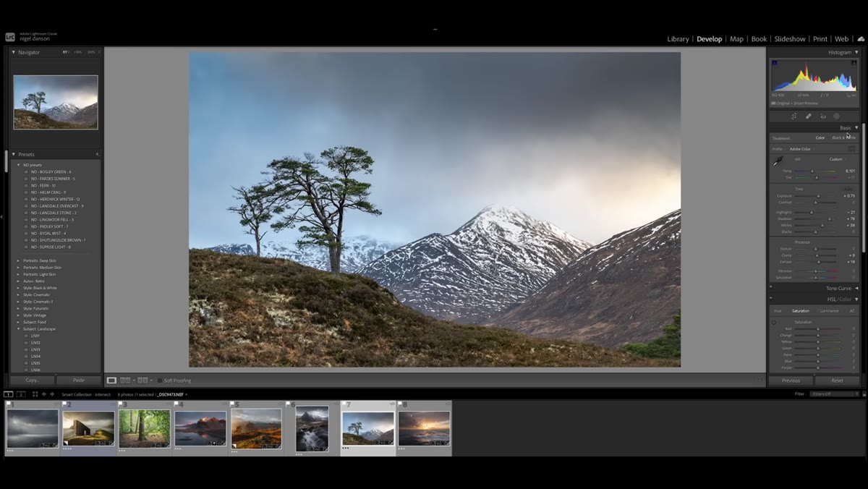Select main window display button 1
The height and width of the screenshot is (489, 868).
click(x=8, y=394)
